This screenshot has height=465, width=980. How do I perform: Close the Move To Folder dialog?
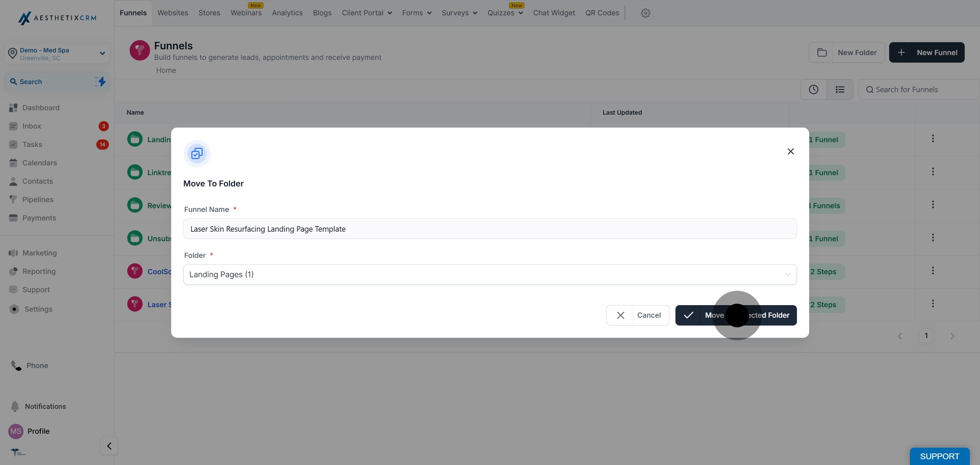(x=790, y=151)
